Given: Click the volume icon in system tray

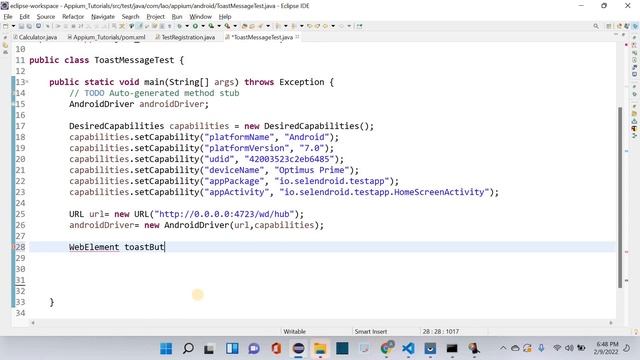Looking at the screenshot, I should coord(569,348).
